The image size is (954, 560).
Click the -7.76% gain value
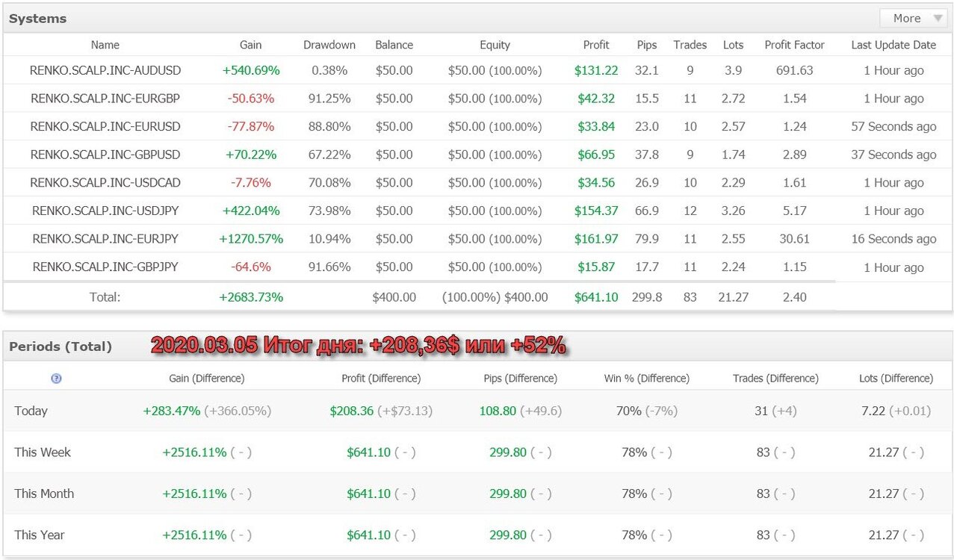[251, 183]
